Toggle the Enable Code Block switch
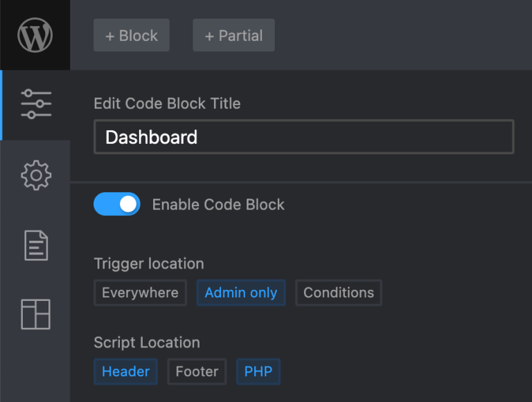The height and width of the screenshot is (402, 532). (x=116, y=204)
